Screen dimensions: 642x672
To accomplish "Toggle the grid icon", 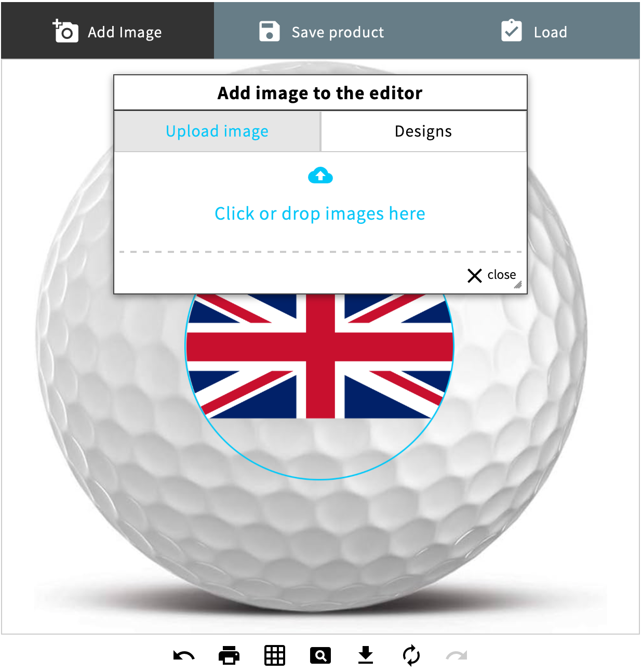I will [x=275, y=655].
